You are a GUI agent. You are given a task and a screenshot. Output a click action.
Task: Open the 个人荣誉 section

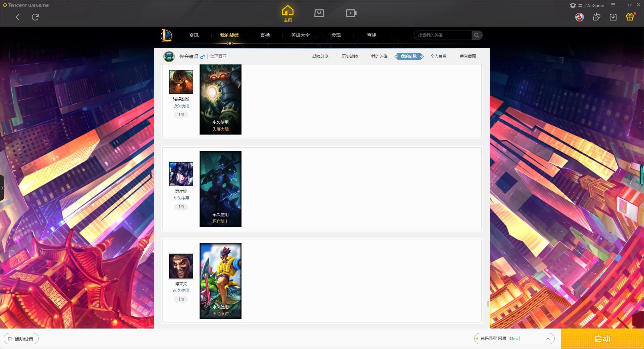(x=438, y=56)
